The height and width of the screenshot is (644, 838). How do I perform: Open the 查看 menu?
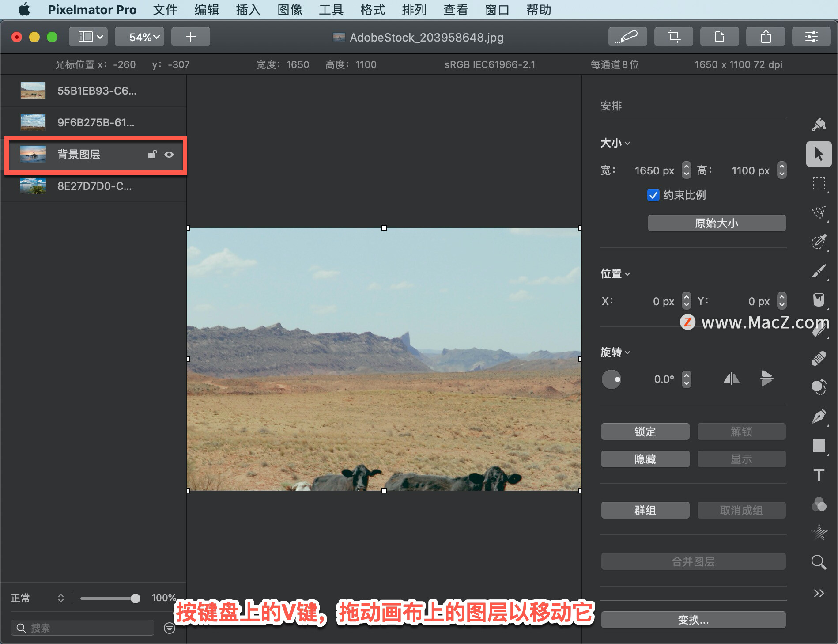(x=456, y=10)
